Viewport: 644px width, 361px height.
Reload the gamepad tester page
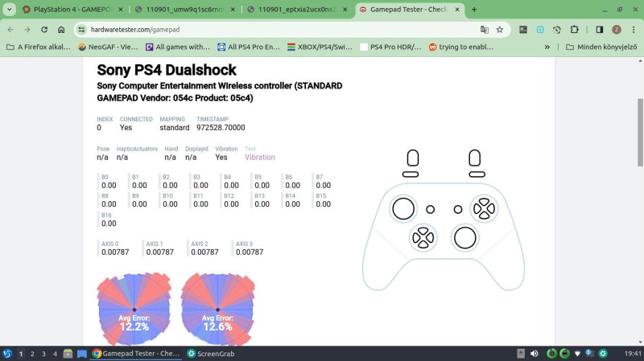tap(44, 30)
